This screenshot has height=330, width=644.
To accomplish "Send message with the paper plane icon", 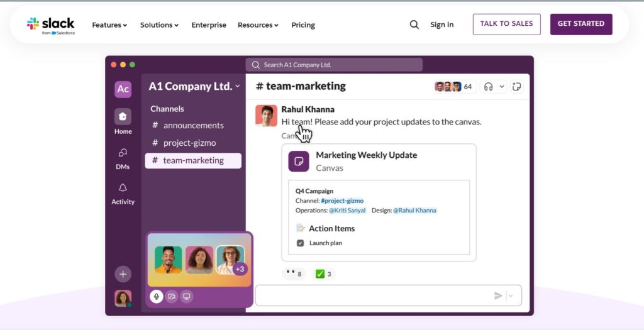I will coord(498,295).
